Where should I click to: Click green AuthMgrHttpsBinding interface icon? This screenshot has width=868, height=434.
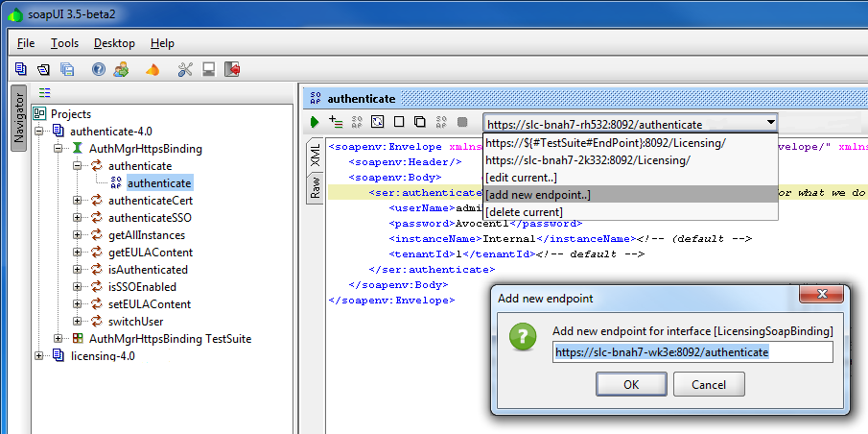78,149
